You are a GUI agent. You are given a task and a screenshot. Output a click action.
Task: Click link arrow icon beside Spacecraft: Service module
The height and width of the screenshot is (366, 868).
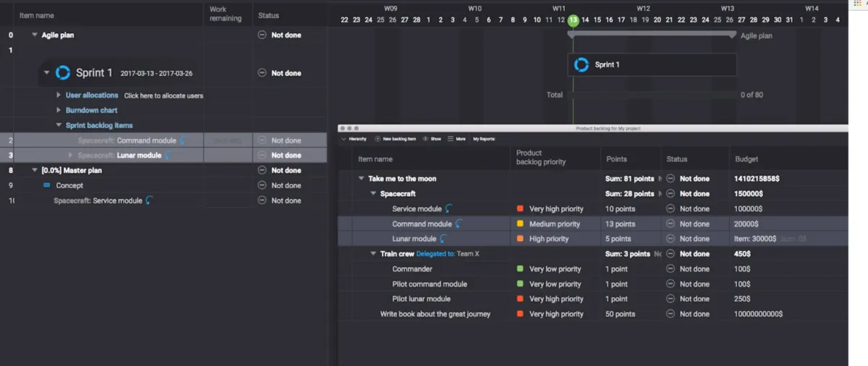(x=149, y=200)
